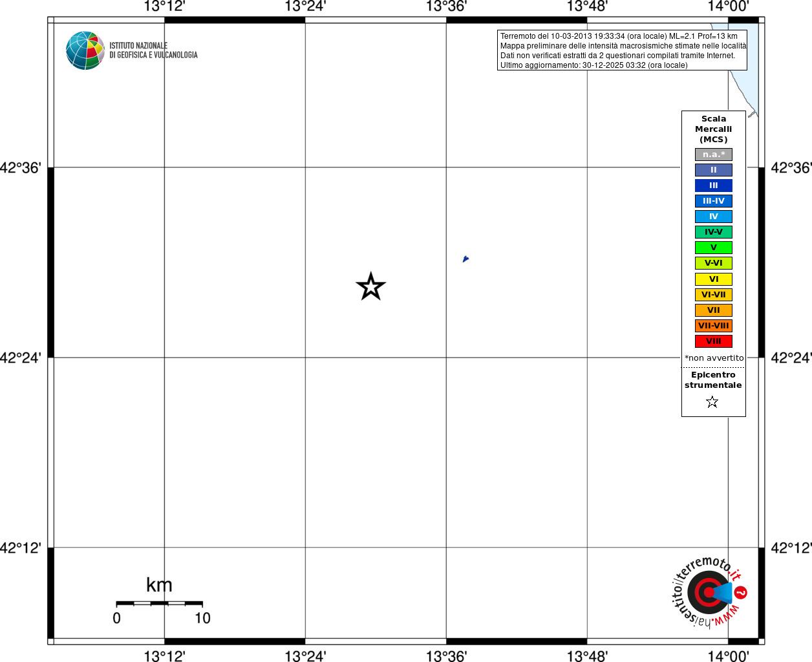Screen dimensions: 812x662
Task: Select the V-VI intensity legend swatch
Action: click(x=714, y=263)
